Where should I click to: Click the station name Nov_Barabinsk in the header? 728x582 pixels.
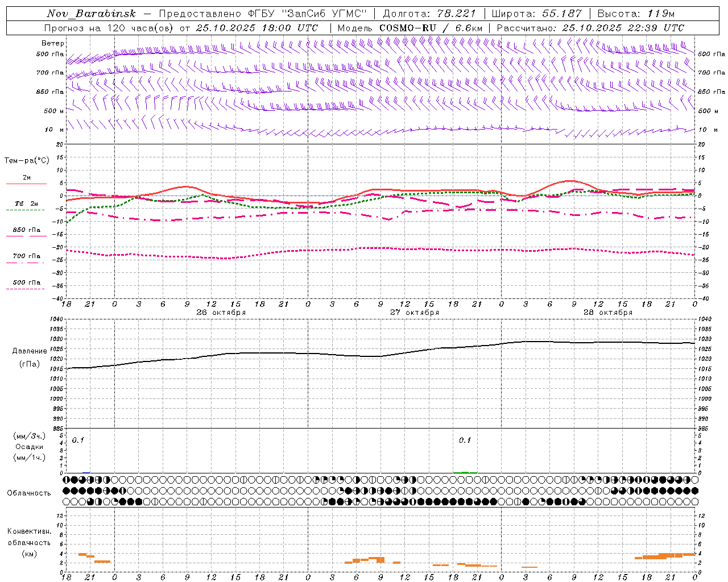[x=91, y=14]
